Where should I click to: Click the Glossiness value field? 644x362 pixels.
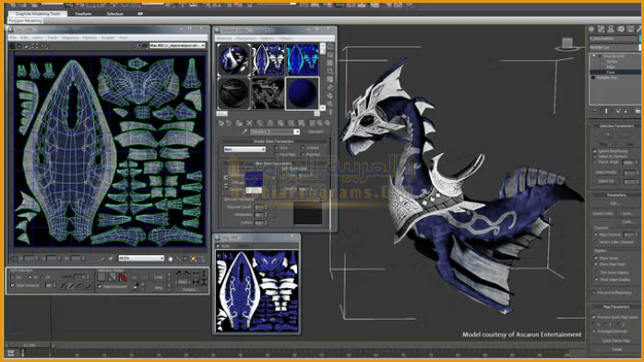(259, 215)
